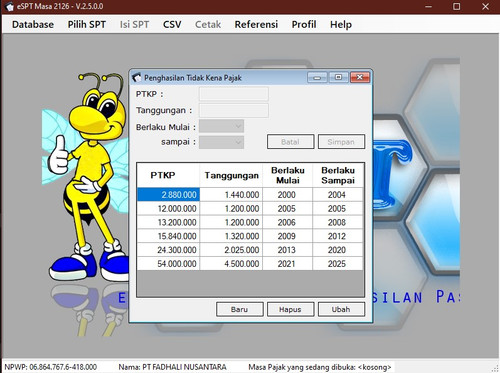500x373 pixels.
Task: Click the Berlaku Mulai column header
Action: [x=288, y=175]
